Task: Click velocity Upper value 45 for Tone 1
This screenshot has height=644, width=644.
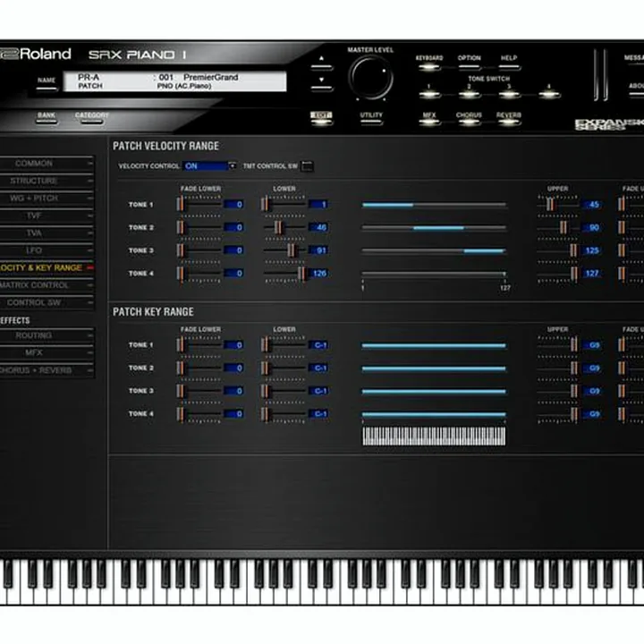Action: click(x=591, y=204)
